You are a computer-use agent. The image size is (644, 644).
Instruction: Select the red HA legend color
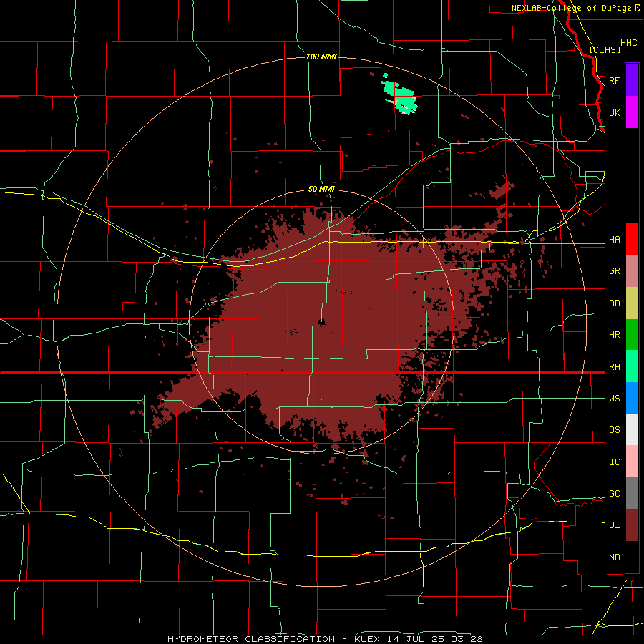tap(632, 239)
